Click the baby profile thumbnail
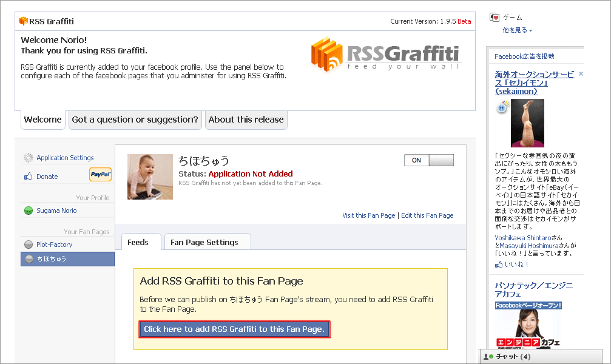The width and height of the screenshot is (611, 364). 150,177
